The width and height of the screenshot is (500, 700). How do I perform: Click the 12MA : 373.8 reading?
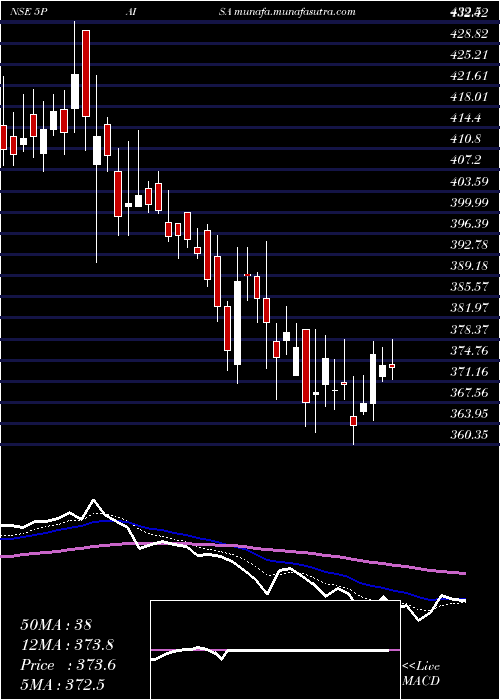pyautogui.click(x=67, y=645)
